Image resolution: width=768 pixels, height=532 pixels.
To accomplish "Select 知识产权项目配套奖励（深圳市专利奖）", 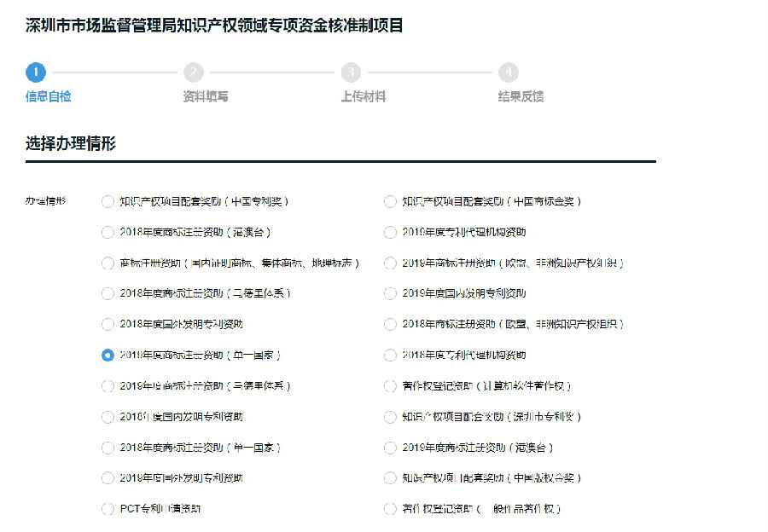I will pos(390,417).
